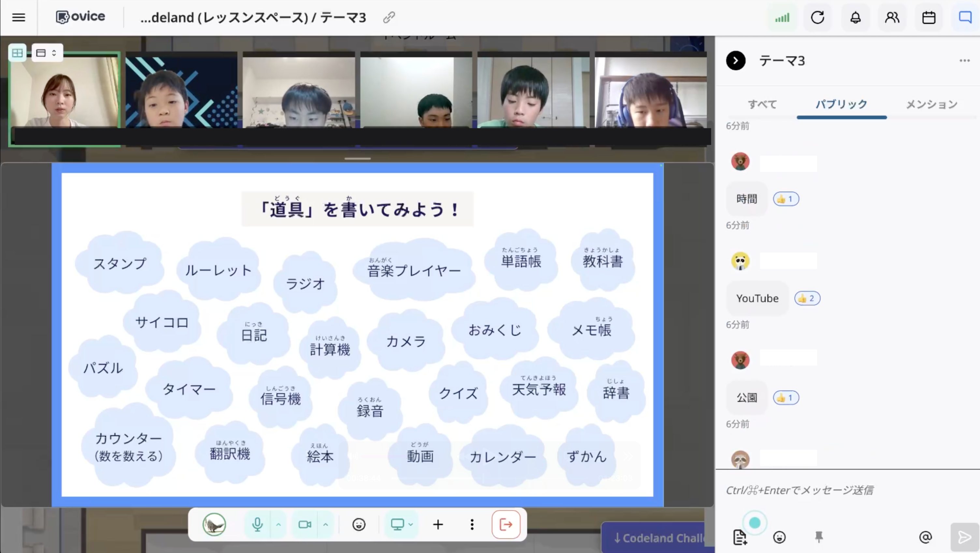Image resolution: width=980 pixels, height=553 pixels.
Task: Focus the chat message input field
Action: click(x=848, y=490)
